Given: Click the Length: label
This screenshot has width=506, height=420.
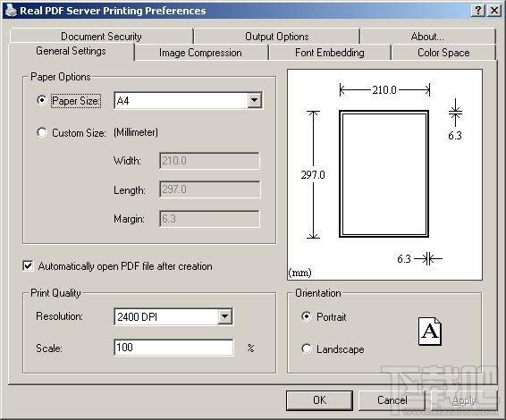Looking at the screenshot, I should (x=130, y=190).
